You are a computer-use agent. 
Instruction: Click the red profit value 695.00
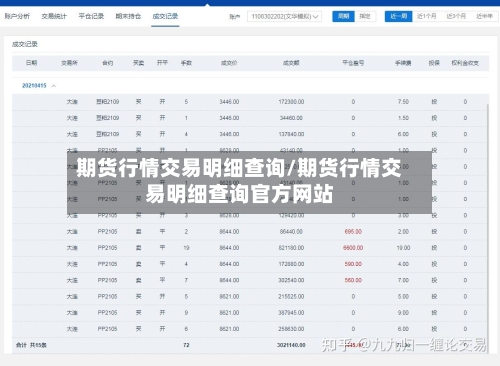point(353,232)
